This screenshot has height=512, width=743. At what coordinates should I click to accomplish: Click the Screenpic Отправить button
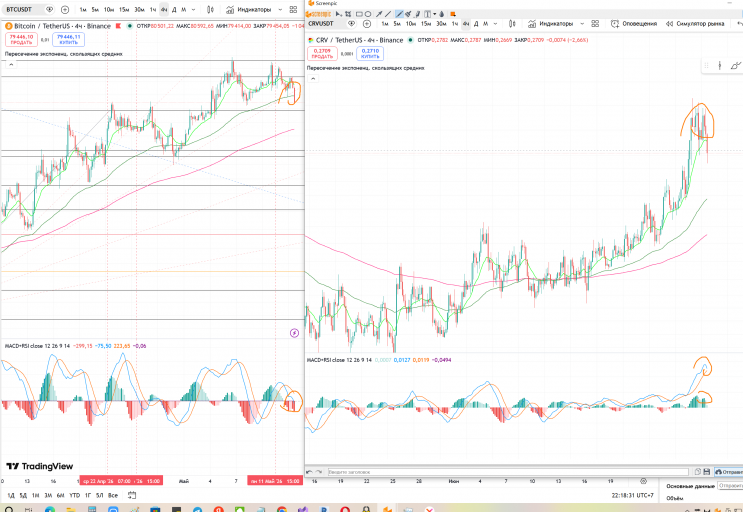(729, 472)
